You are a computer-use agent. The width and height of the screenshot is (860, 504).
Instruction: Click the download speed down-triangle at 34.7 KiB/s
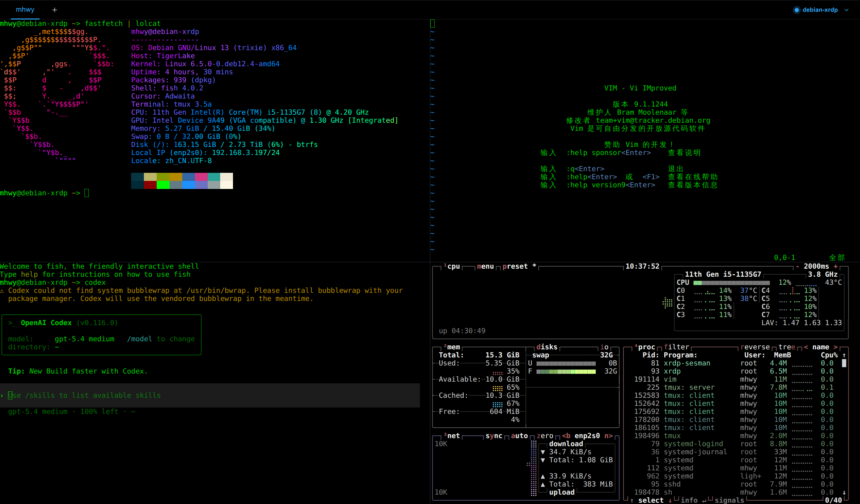point(543,452)
